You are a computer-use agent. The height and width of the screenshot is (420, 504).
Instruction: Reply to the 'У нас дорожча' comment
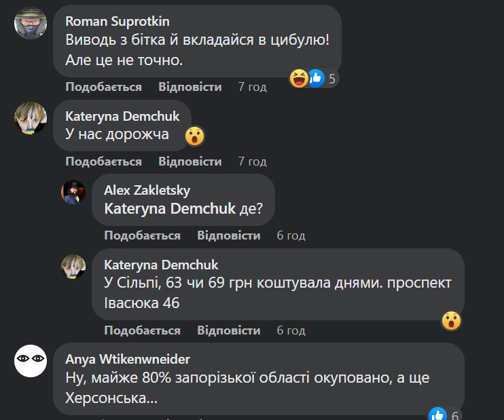click(190, 161)
